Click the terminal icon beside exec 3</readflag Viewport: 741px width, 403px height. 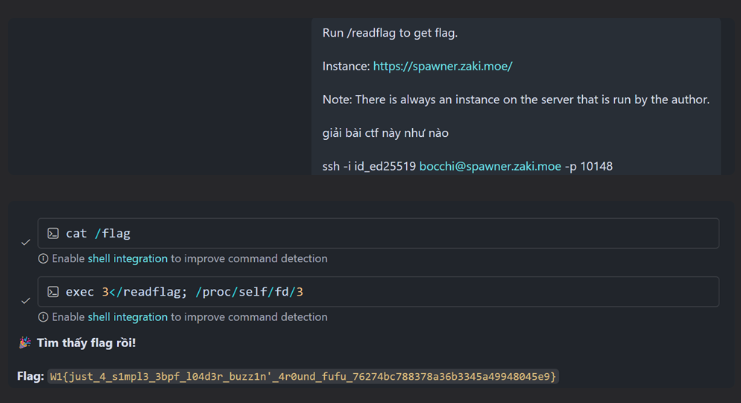53,292
